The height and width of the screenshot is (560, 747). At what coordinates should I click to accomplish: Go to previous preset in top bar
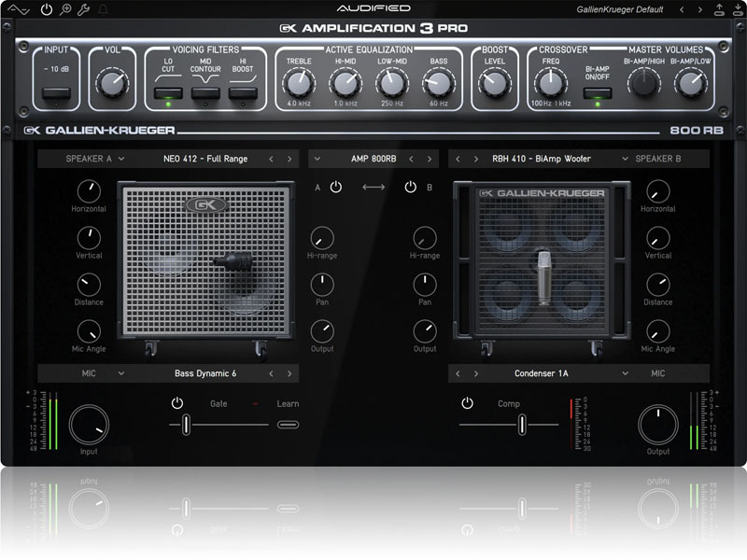point(682,9)
